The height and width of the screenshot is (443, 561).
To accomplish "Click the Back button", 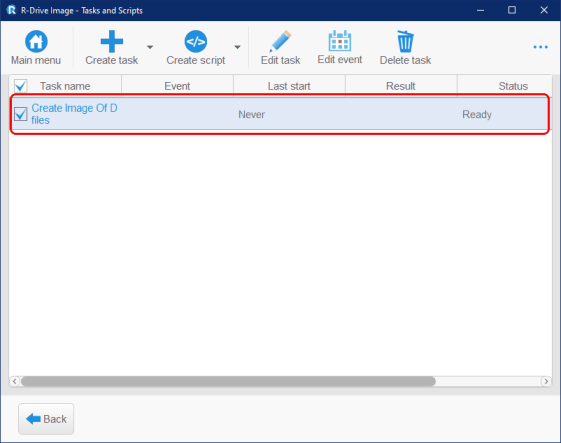I will pos(46,419).
